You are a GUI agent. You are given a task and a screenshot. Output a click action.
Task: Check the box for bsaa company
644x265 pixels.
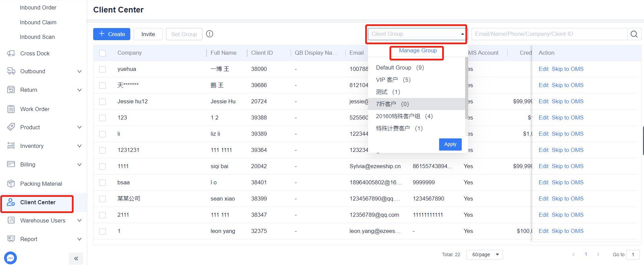(103, 183)
